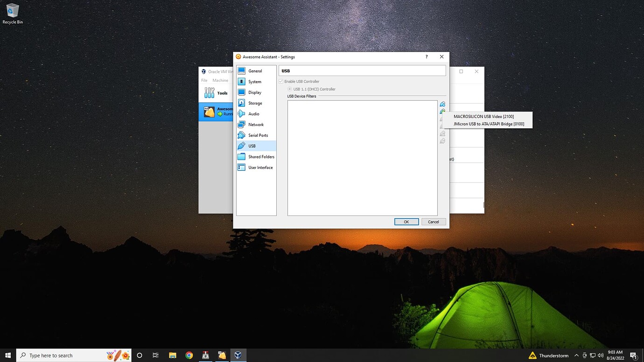Open the System settings category
The image size is (644, 362).
point(256,82)
